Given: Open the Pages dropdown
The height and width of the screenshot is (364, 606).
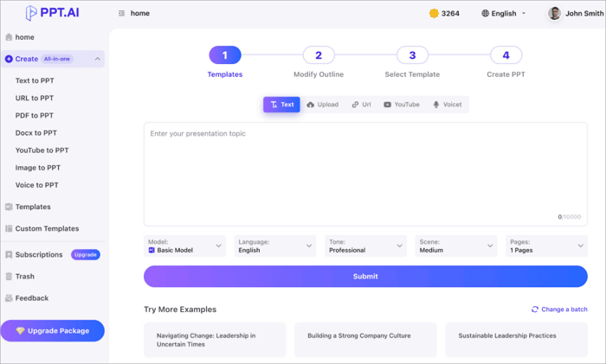Looking at the screenshot, I should pyautogui.click(x=546, y=246).
